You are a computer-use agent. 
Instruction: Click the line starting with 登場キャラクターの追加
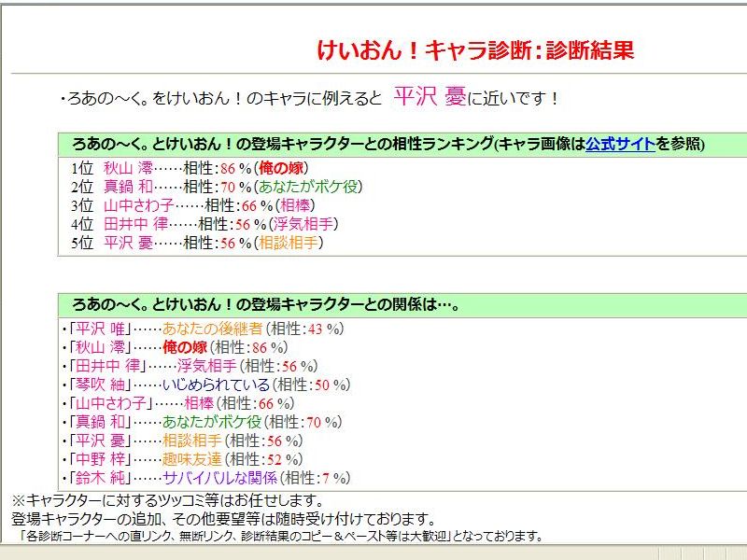[x=224, y=519]
